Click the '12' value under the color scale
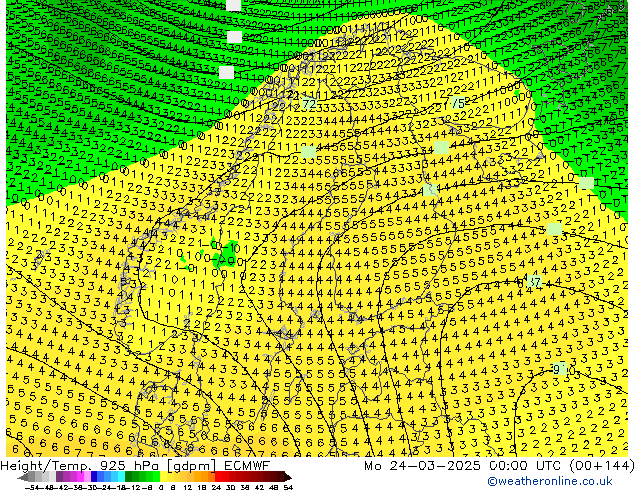634x490 pixels. coord(188,487)
